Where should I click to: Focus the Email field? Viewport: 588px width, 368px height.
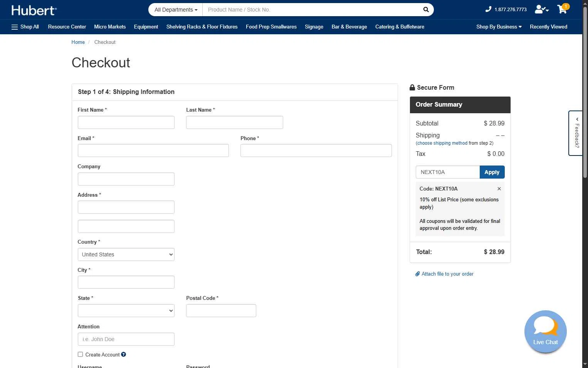tap(153, 151)
